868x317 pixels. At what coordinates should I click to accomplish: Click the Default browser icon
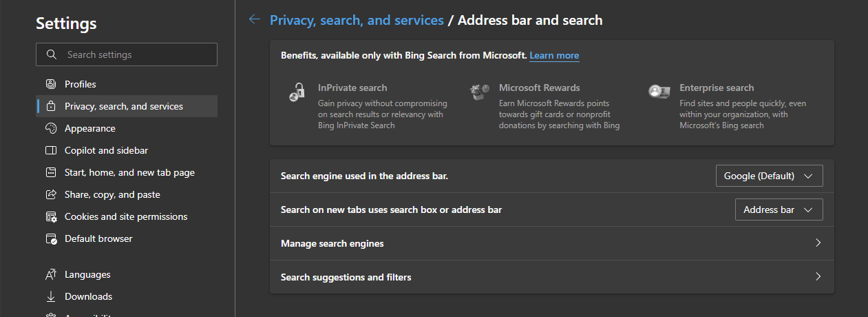click(x=51, y=238)
